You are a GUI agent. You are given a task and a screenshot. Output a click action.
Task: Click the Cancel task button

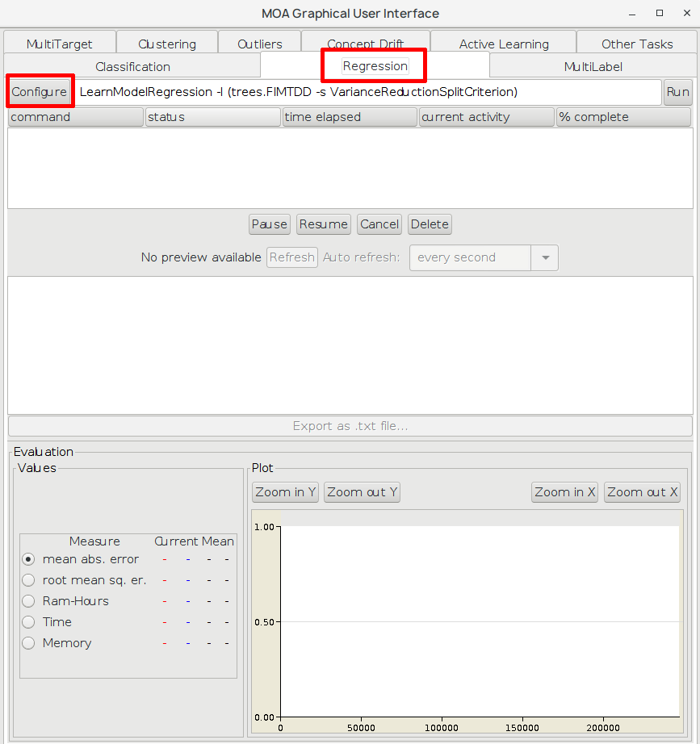(379, 224)
